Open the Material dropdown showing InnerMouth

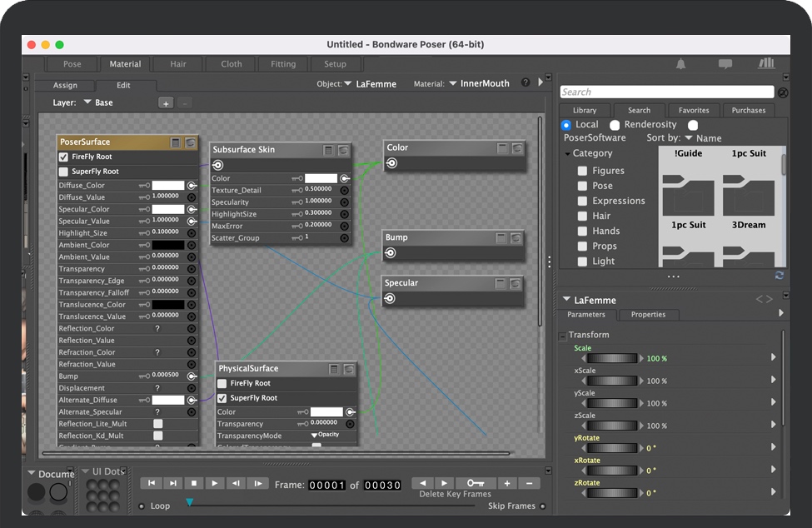[479, 83]
